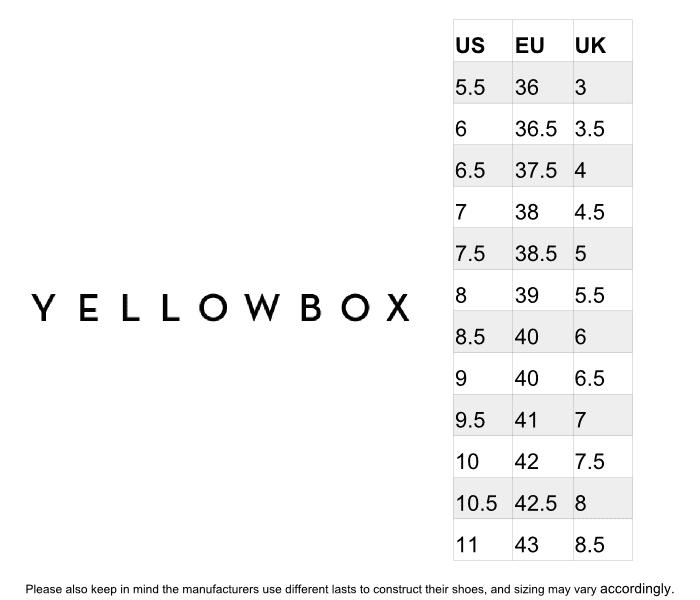Select the EU size 42.5 cell
Viewport: 700px width, 600px height.
543,498
